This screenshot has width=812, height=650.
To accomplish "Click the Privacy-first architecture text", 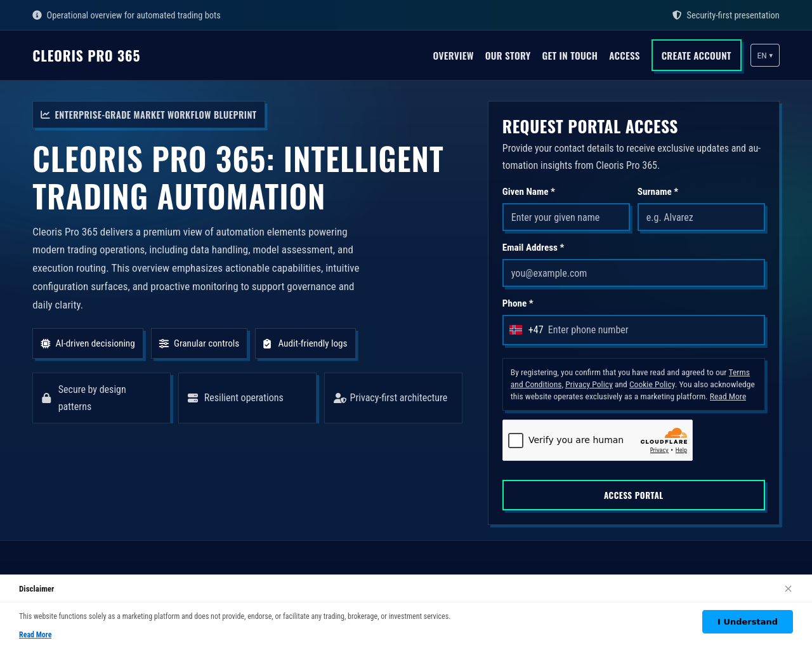I will [398, 398].
